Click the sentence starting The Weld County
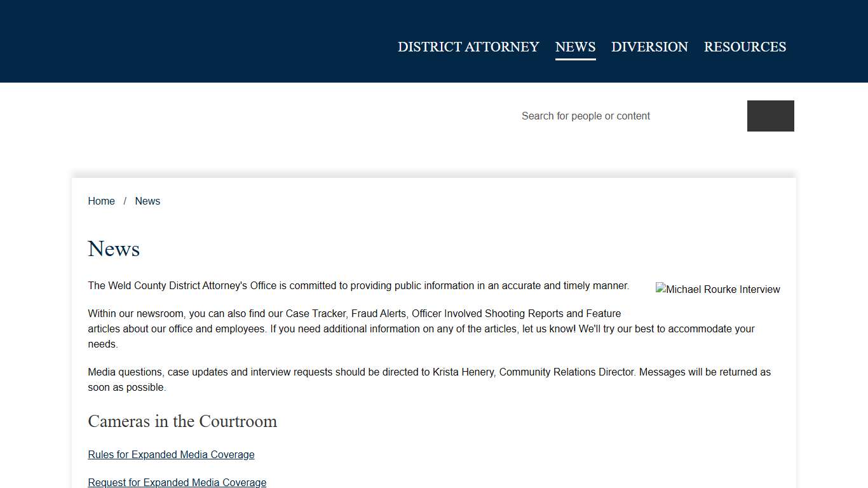 (x=358, y=285)
